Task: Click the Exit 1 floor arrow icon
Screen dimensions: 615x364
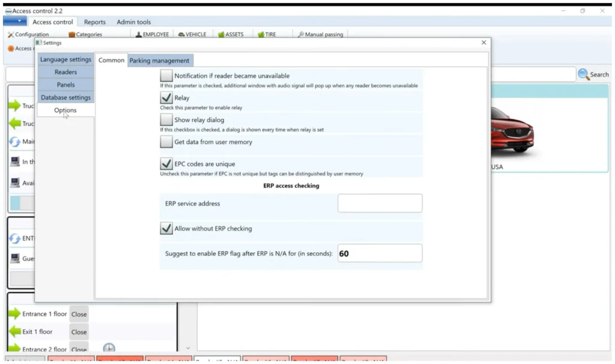Action: point(14,332)
